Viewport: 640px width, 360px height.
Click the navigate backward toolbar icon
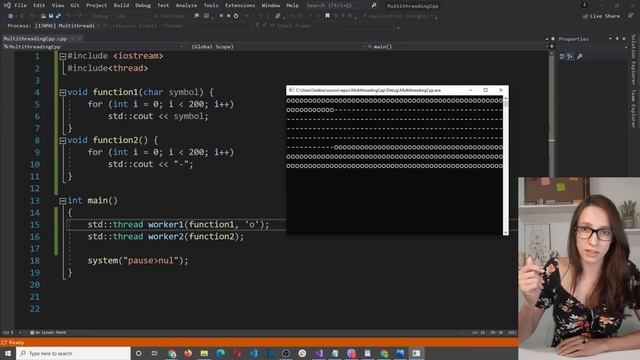11,16
